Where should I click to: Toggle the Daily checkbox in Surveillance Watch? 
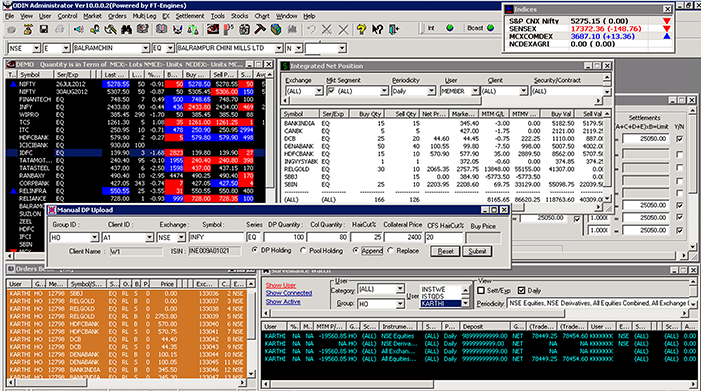521,290
